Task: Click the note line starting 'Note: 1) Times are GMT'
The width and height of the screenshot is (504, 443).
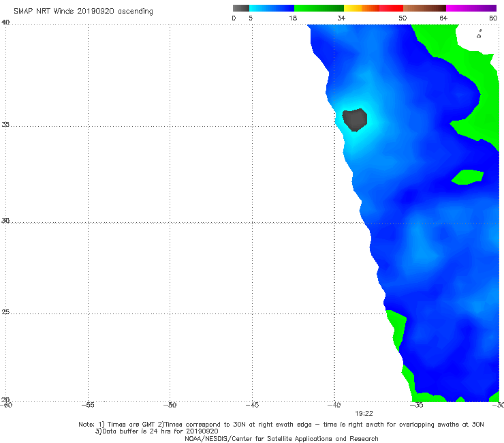Action: tap(281, 425)
